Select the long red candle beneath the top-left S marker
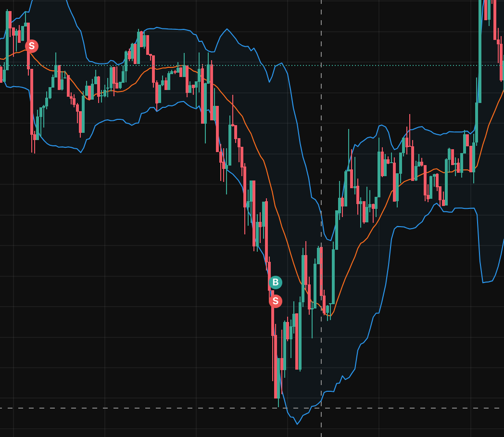The image size is (504, 437). tap(32, 101)
